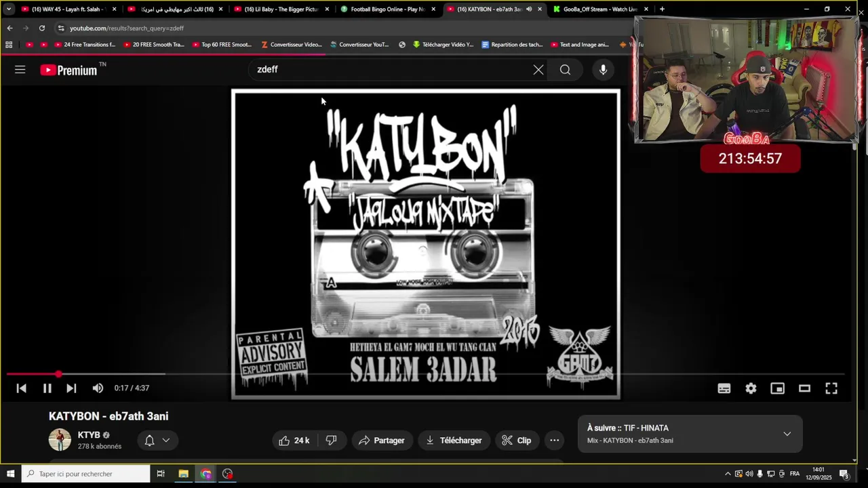868x488 pixels.
Task: Open Task View on taskbar
Action: click(x=161, y=474)
